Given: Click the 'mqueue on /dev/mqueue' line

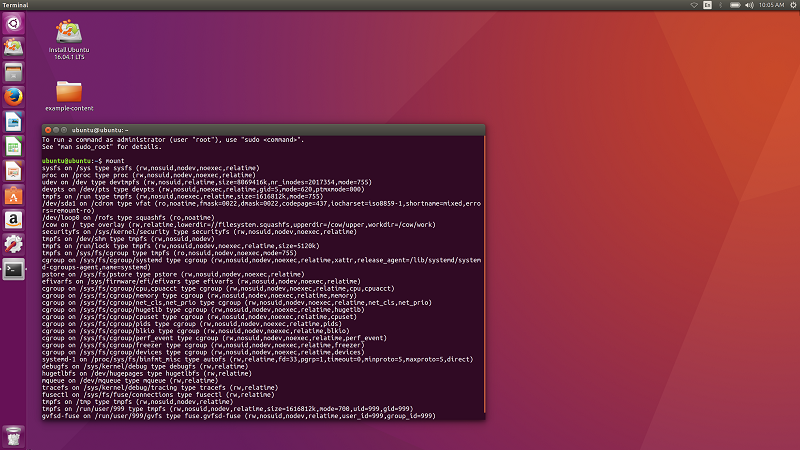Looking at the screenshot, I should (x=130, y=381).
